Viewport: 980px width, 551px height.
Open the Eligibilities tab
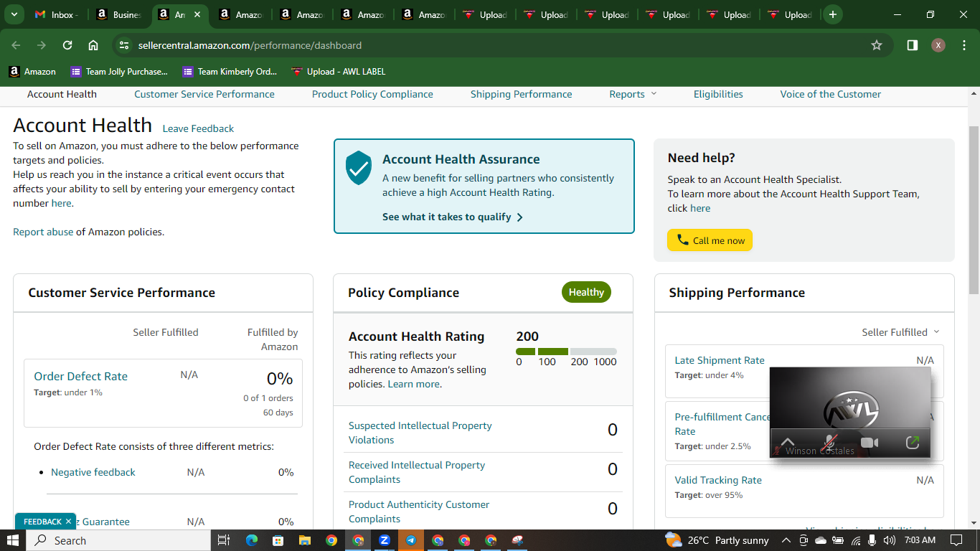pyautogui.click(x=718, y=94)
